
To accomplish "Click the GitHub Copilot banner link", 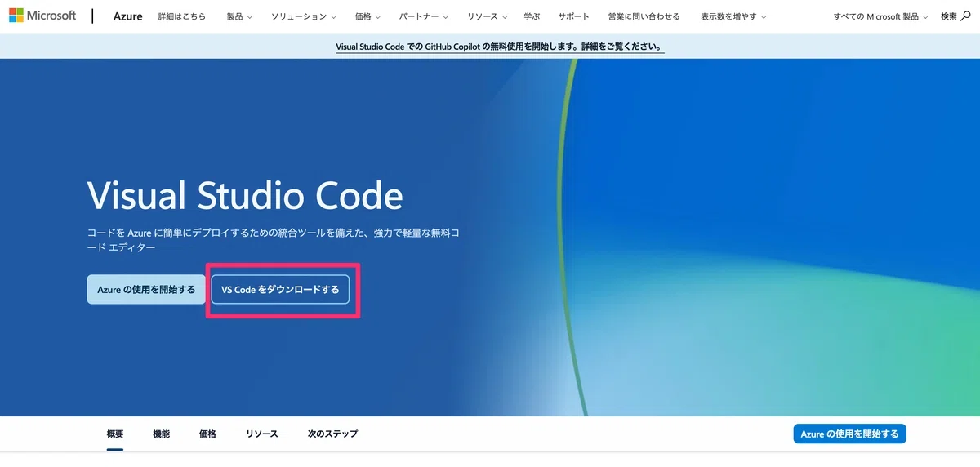I will (x=500, y=47).
